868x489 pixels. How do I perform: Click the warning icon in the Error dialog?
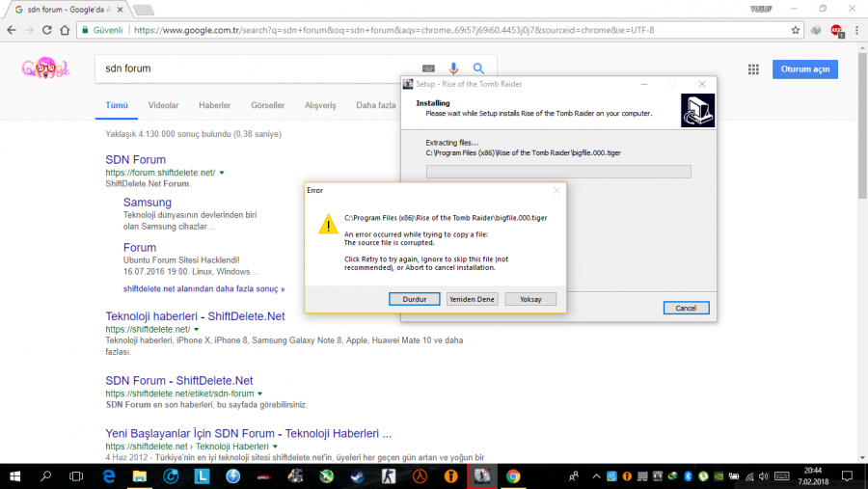click(x=328, y=224)
